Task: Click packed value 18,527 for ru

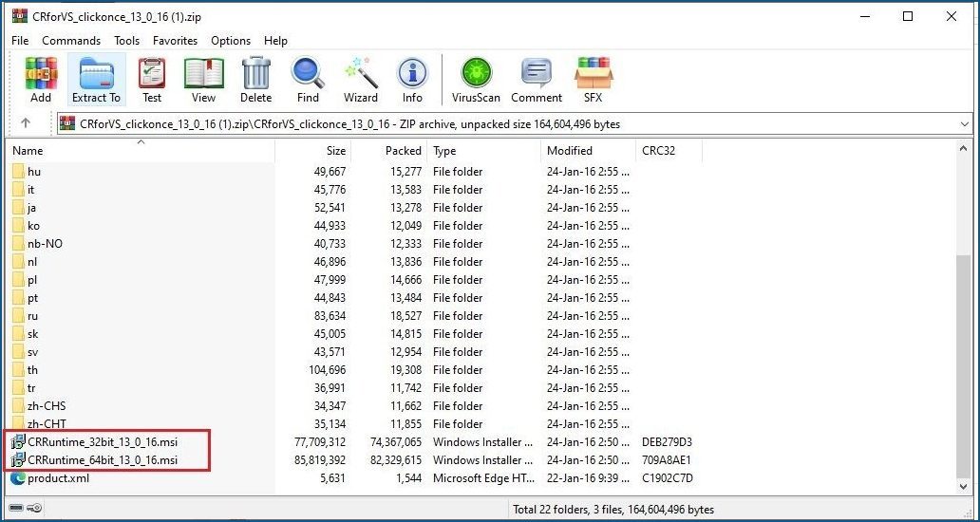Action: [406, 316]
